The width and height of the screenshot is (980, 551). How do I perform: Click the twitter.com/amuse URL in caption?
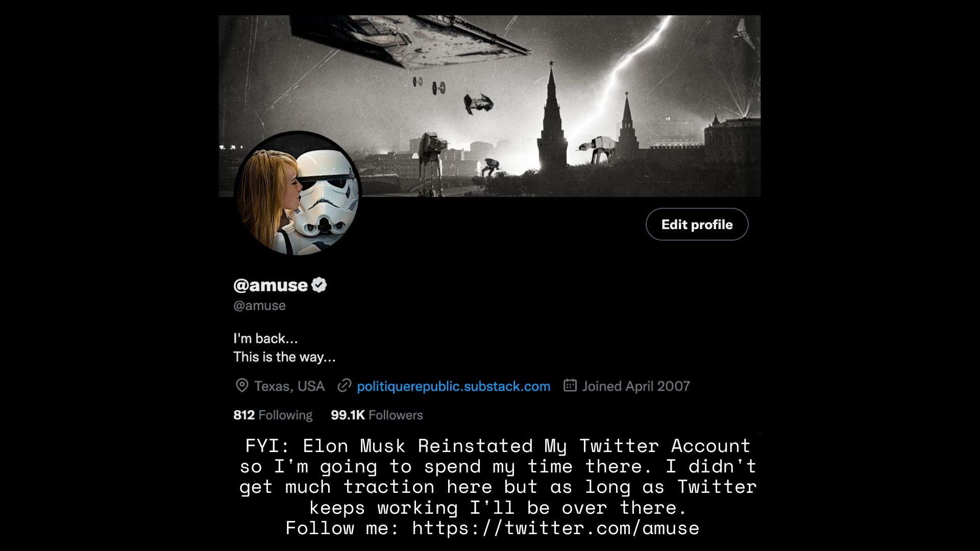pyautogui.click(x=555, y=528)
